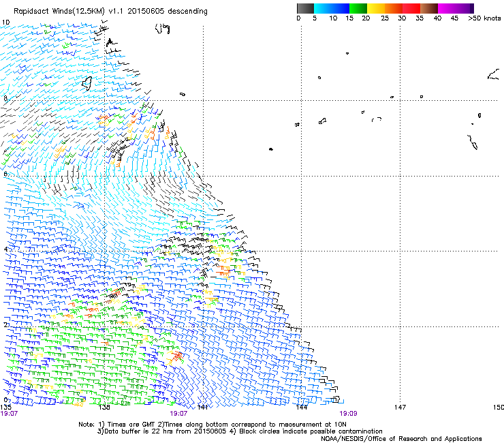Click the red wind barb cluster below 2N
Screen dimensions: 504x443
point(176,356)
